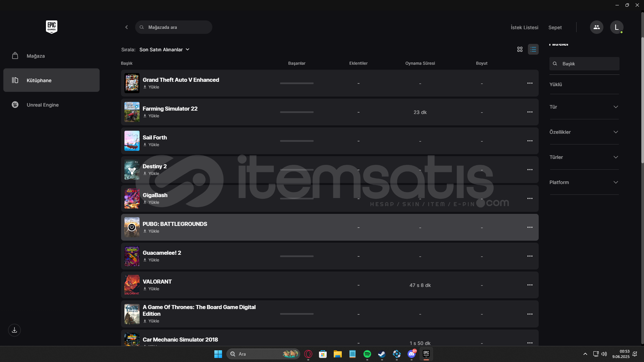Open the friends list icon
The image size is (644, 362).
point(596,27)
